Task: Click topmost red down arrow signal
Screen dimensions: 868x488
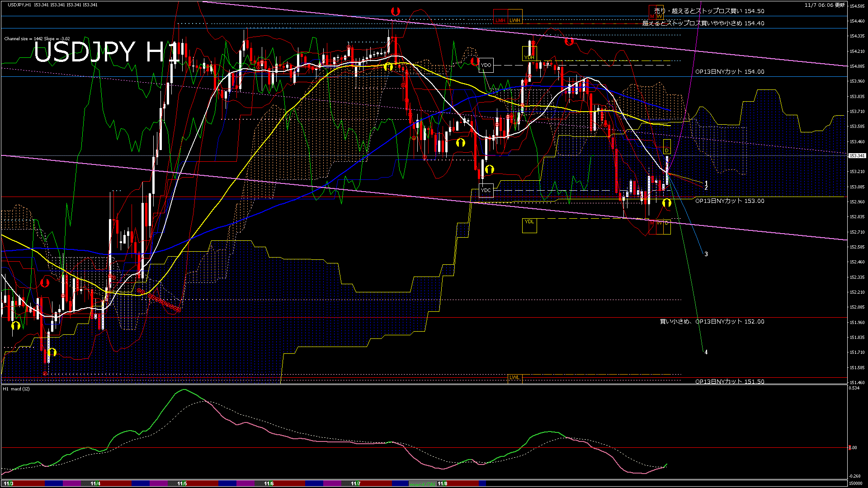Action: pyautogui.click(x=396, y=11)
